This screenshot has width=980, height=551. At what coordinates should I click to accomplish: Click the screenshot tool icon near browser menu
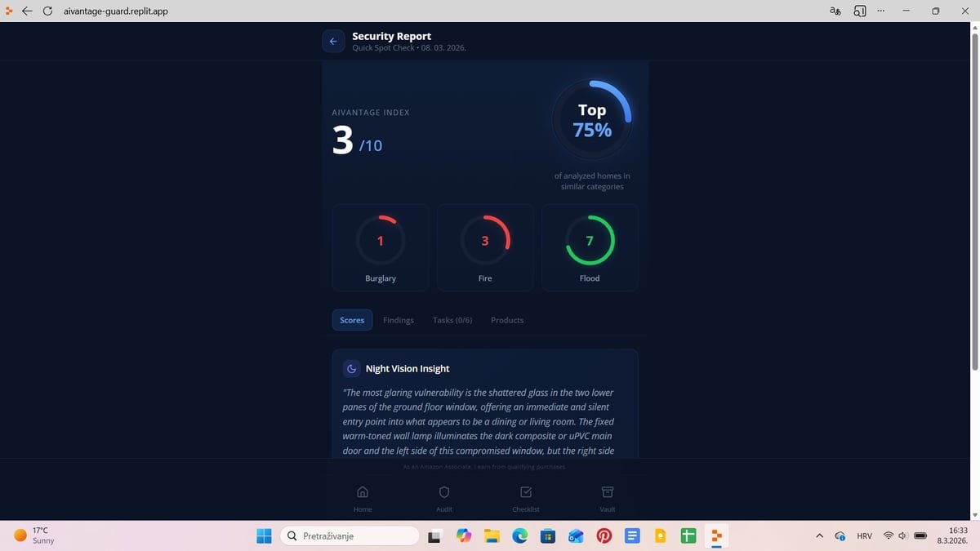click(859, 11)
